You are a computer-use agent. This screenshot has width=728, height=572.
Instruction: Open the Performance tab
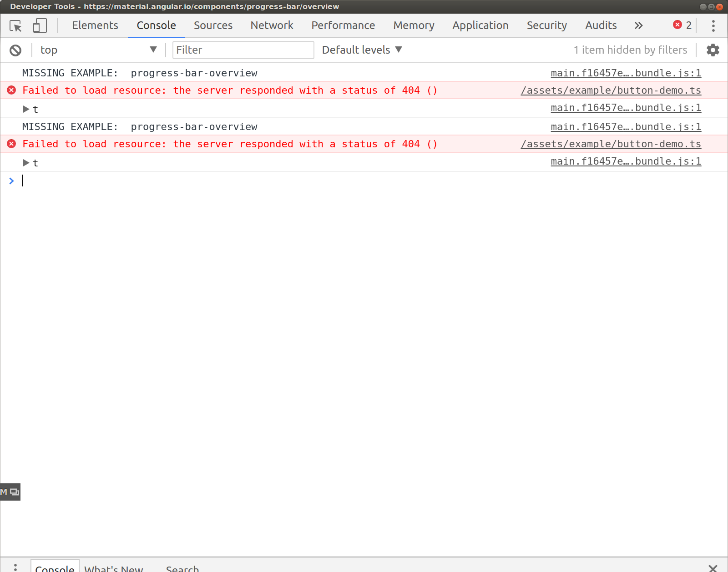[x=343, y=25]
